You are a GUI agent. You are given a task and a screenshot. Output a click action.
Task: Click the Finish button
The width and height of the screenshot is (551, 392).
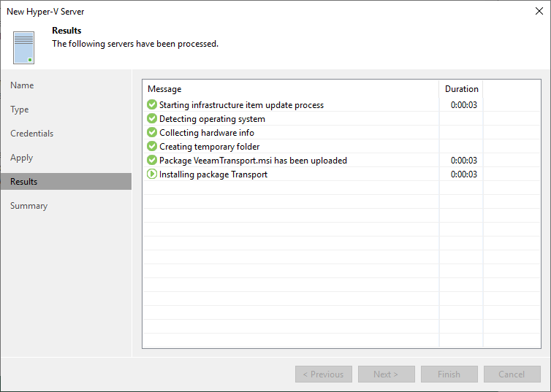449,374
